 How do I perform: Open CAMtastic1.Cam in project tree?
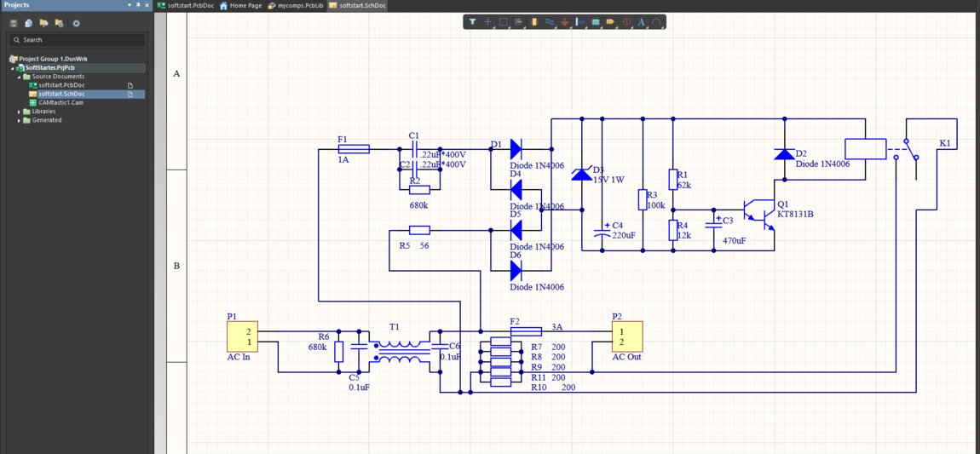[x=61, y=102]
